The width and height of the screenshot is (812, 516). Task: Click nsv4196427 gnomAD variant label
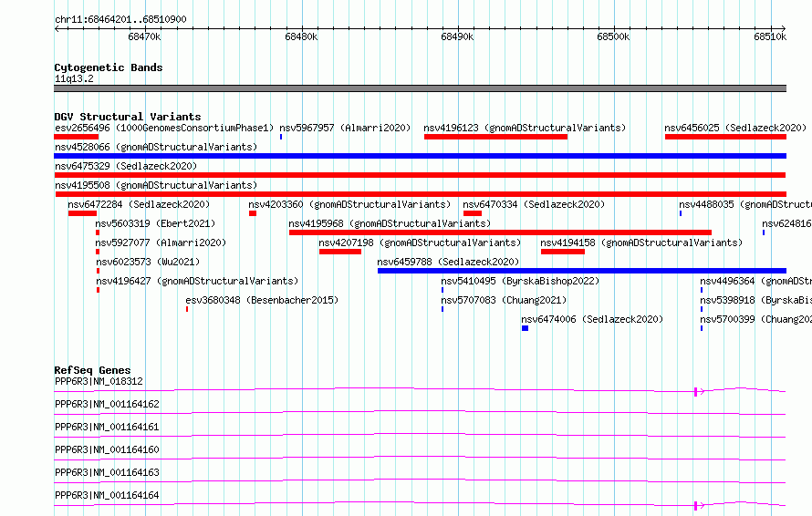[197, 281]
